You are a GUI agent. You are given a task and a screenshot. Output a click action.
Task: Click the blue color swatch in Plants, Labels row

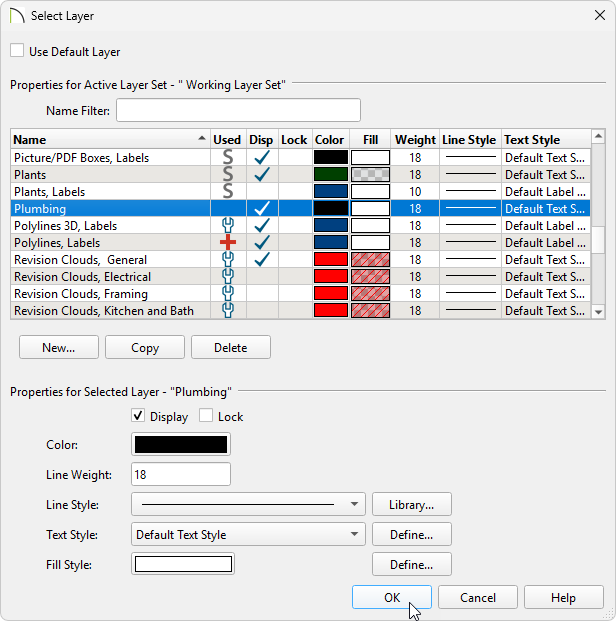click(331, 191)
